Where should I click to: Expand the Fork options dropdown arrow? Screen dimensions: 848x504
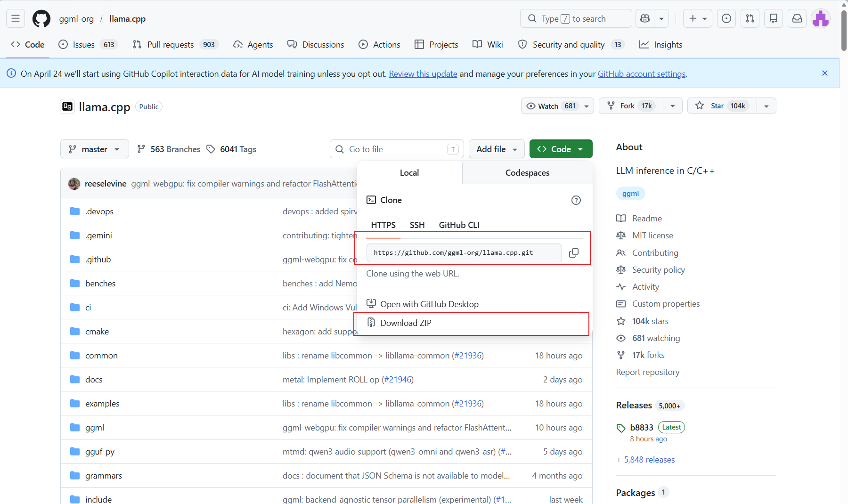(x=673, y=106)
